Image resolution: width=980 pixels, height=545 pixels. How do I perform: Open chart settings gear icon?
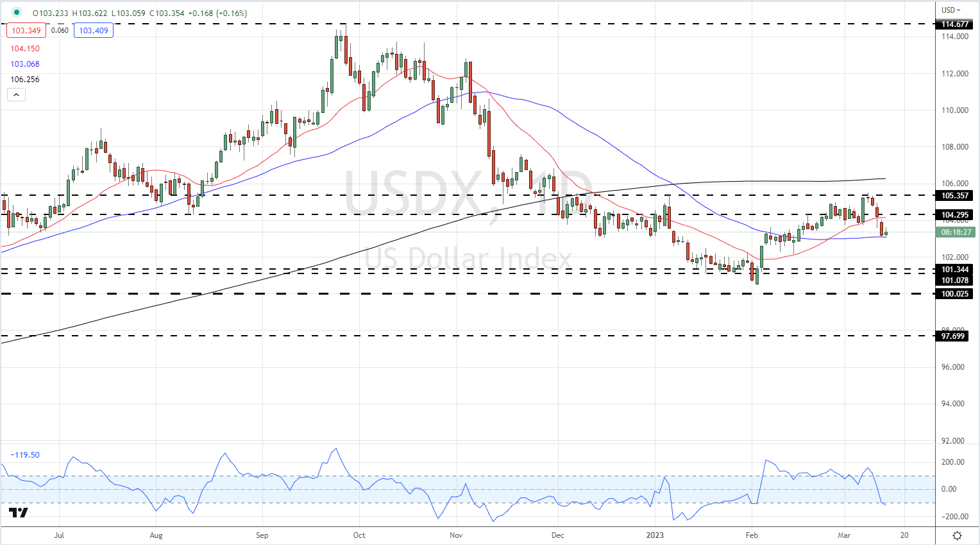pos(957,535)
